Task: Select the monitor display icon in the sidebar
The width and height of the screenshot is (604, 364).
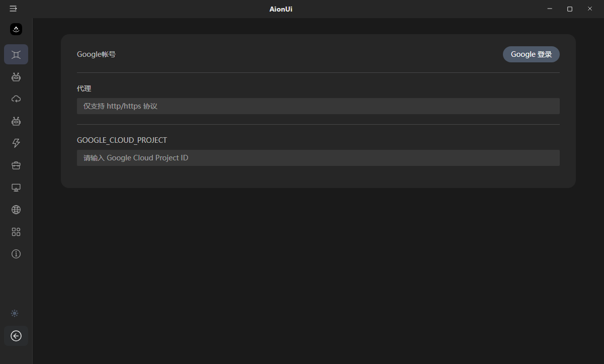Action: (x=16, y=188)
